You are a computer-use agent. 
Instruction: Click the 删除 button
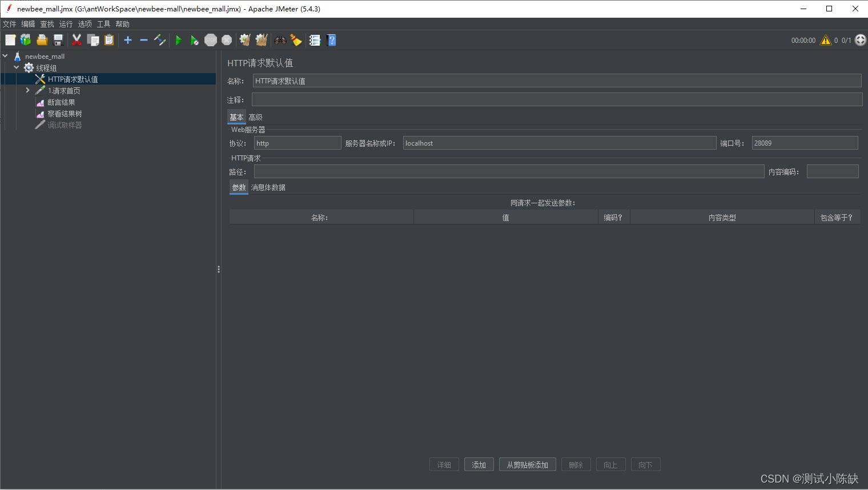click(576, 465)
